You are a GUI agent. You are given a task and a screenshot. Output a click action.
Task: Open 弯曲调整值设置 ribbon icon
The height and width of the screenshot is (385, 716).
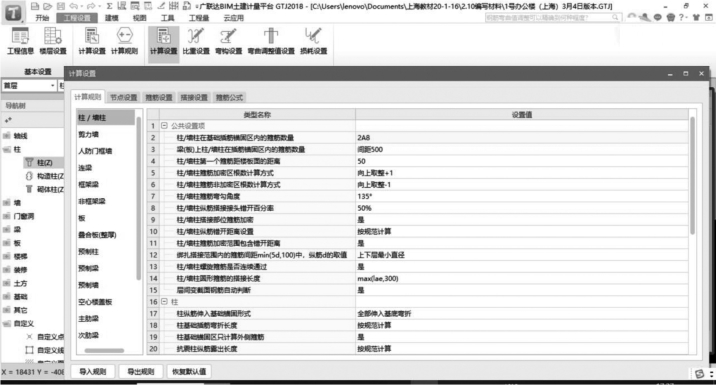click(x=271, y=41)
